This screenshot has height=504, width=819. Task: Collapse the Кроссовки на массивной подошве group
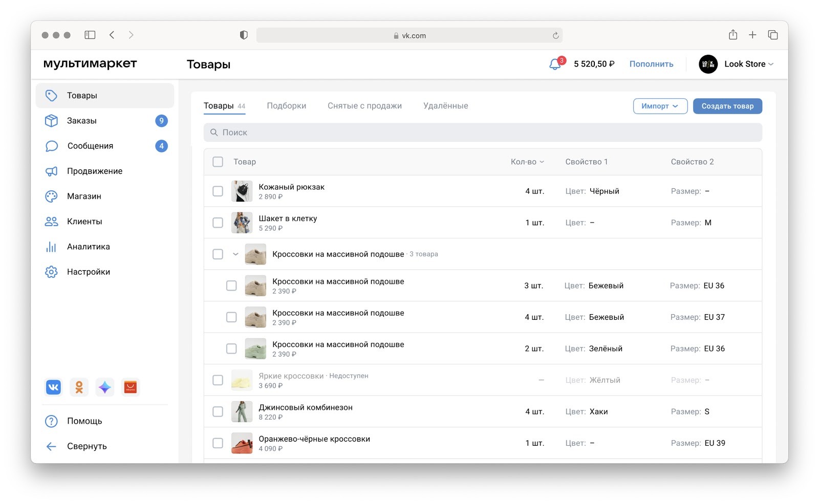(x=235, y=254)
